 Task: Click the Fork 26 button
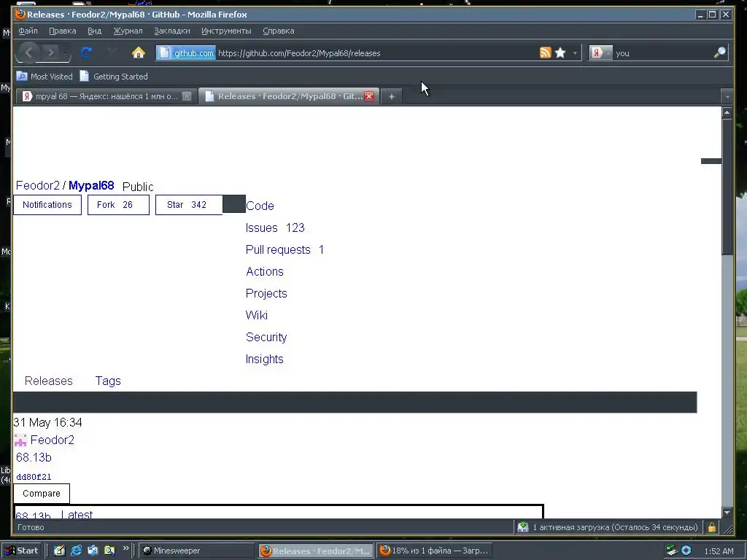tap(118, 205)
